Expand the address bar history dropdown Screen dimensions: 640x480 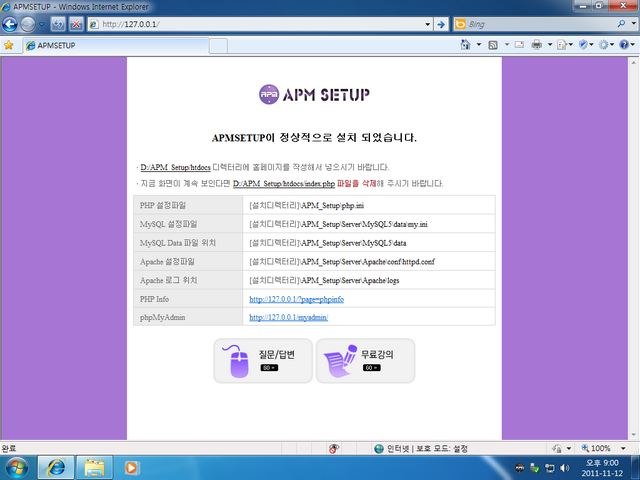pos(427,24)
